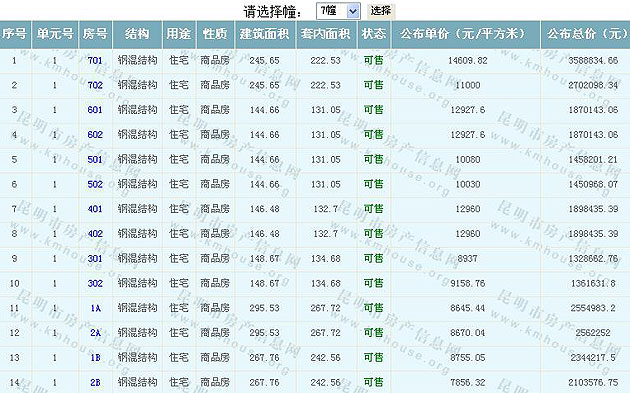Open room number 701 link
The width and height of the screenshot is (630, 393).
tap(95, 61)
